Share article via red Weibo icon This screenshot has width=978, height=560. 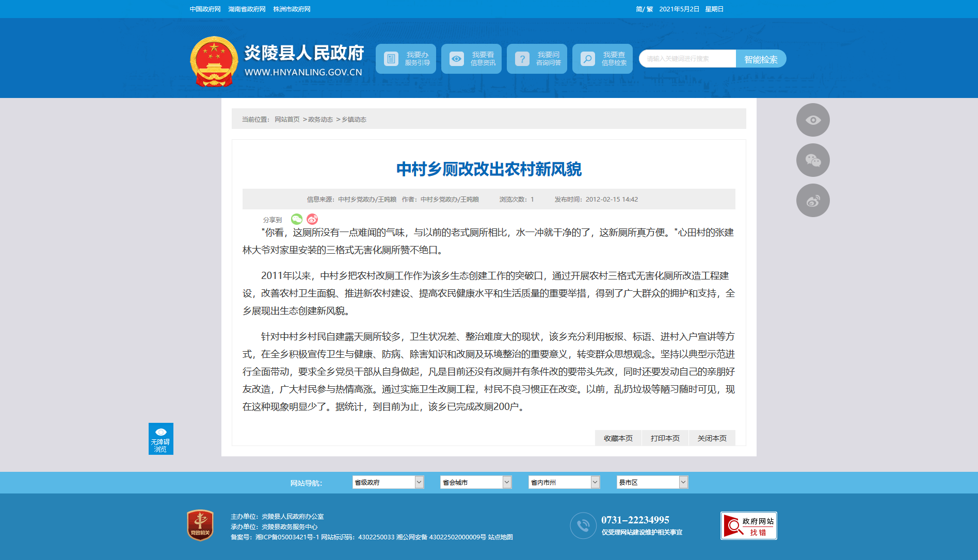click(312, 219)
